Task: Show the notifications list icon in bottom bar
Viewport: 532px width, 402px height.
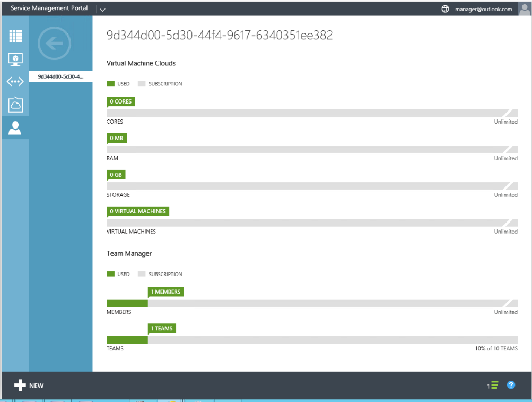Action: coord(493,386)
